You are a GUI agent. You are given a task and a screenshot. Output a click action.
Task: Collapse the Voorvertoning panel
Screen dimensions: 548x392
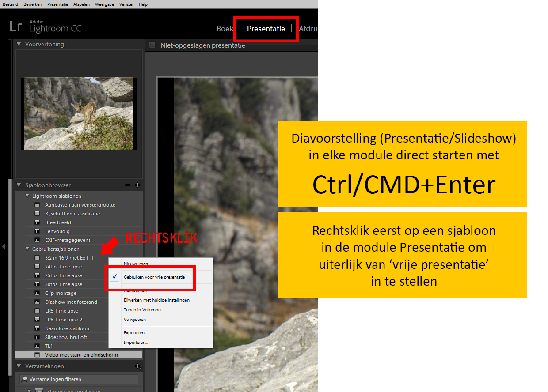(x=19, y=44)
